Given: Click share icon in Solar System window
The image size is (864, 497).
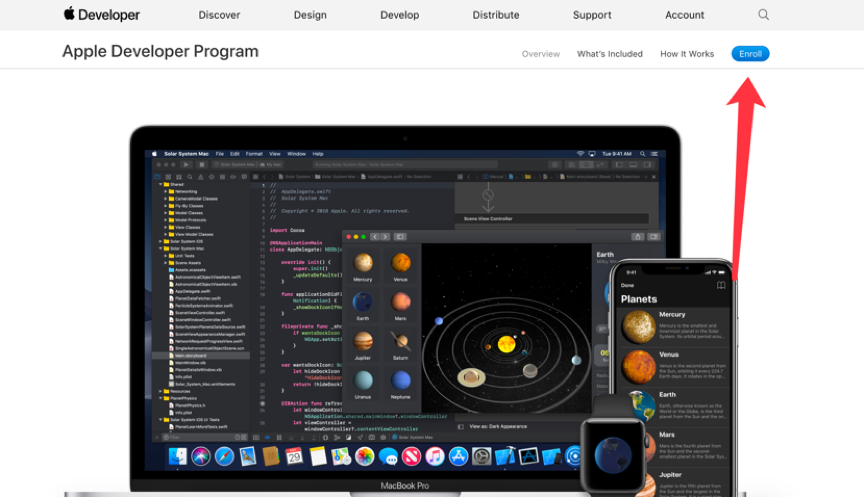Looking at the screenshot, I should 638,236.
